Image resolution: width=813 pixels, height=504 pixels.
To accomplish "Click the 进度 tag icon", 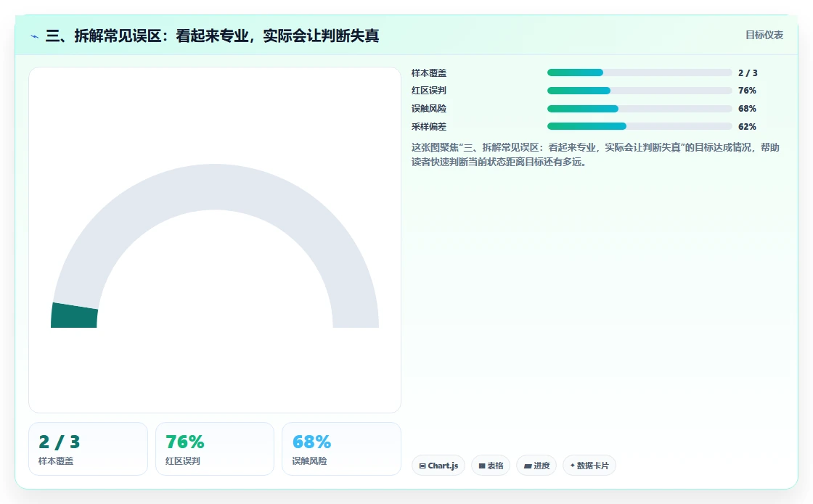I will [x=528, y=466].
